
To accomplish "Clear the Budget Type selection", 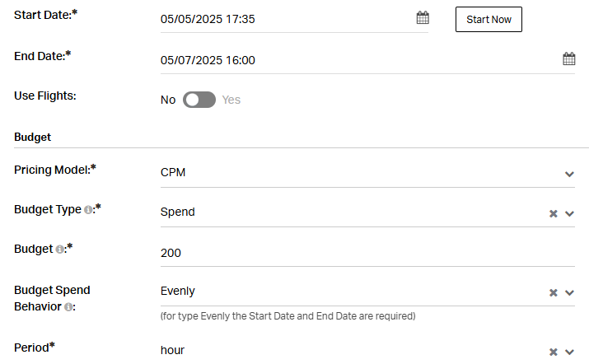I will (x=553, y=214).
